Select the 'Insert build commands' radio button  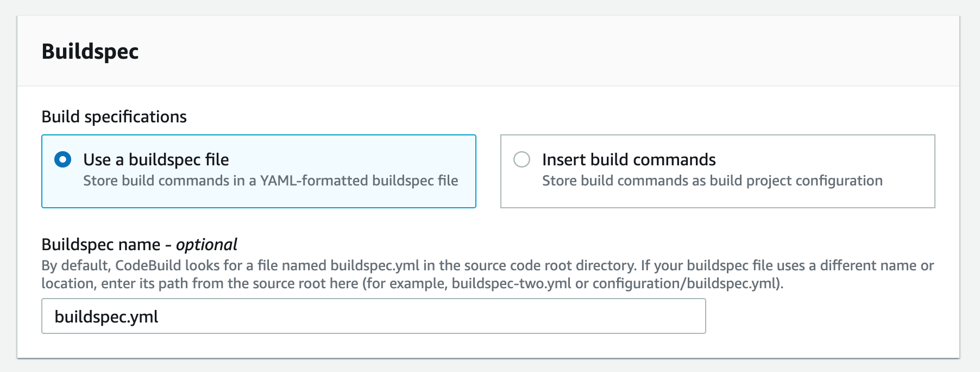(x=522, y=159)
